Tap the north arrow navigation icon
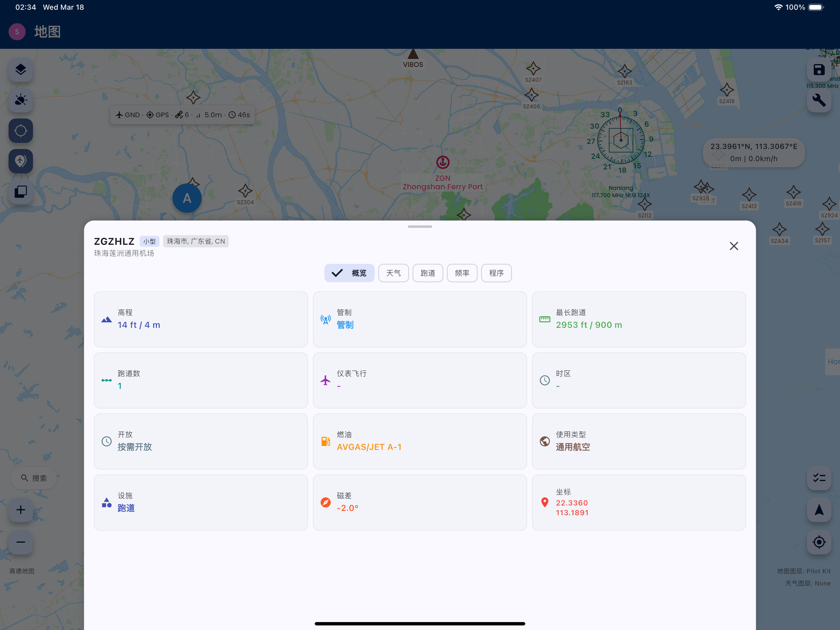The image size is (840, 630). point(819,510)
